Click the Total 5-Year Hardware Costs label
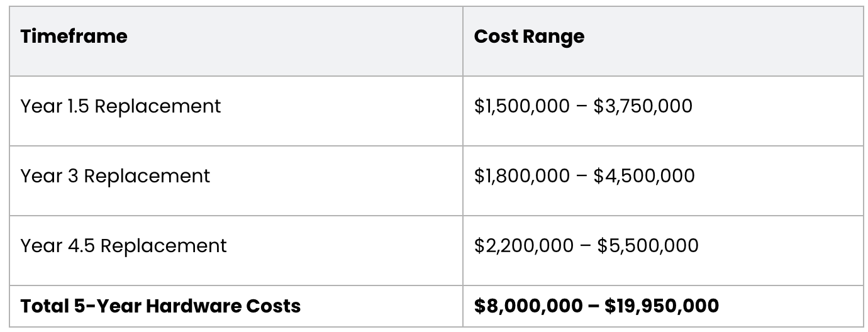Viewport: 868px width, 332px height. (160, 306)
